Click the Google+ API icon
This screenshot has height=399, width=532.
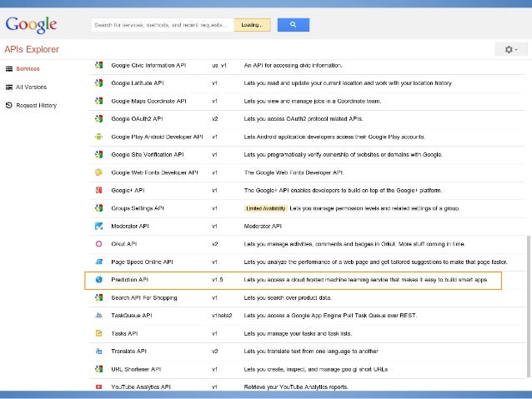(98, 190)
